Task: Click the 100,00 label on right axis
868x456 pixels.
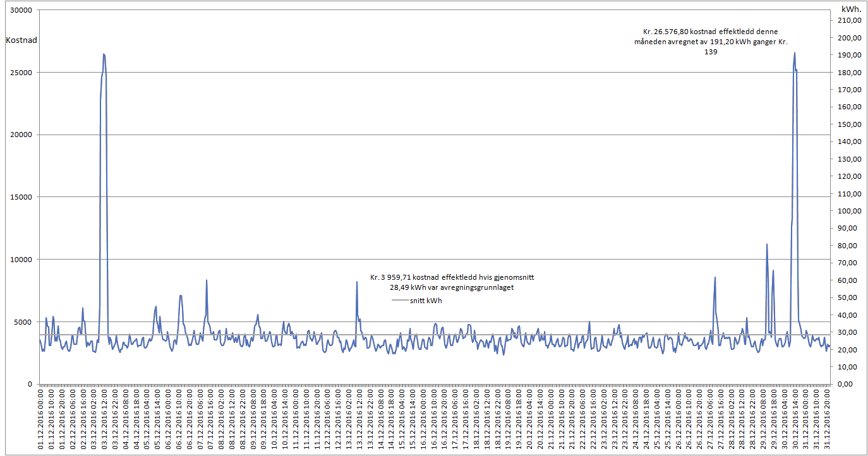Action: click(850, 211)
